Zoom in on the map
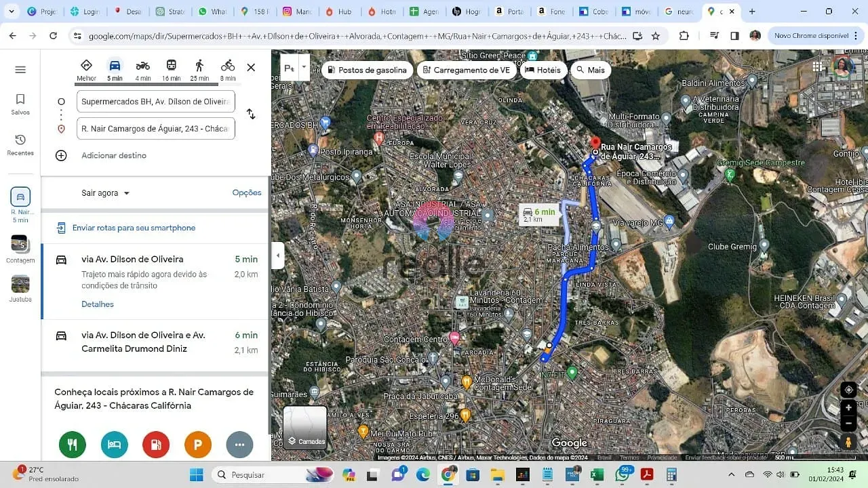 click(x=848, y=408)
